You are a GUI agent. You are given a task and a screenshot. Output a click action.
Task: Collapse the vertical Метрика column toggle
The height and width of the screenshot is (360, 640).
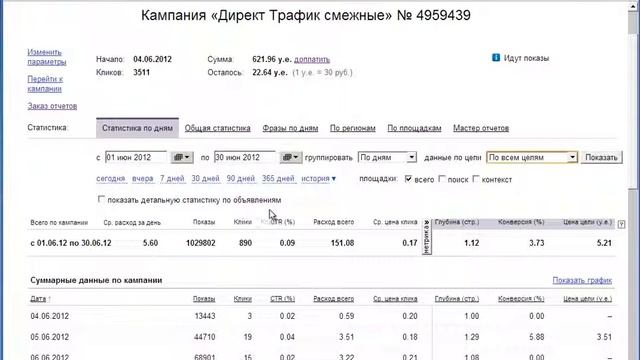pos(427,237)
